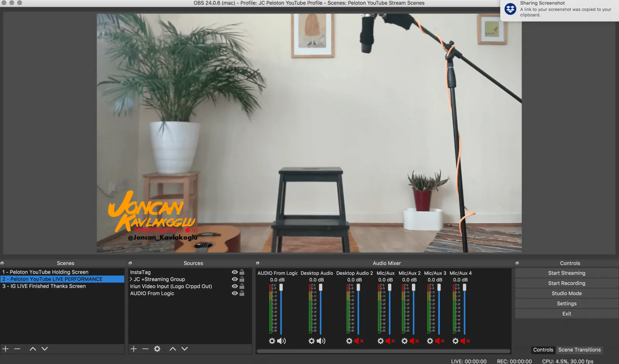Viewport: 619px width, 364px height.
Task: Switch to the Scene Transitions tab
Action: click(579, 350)
